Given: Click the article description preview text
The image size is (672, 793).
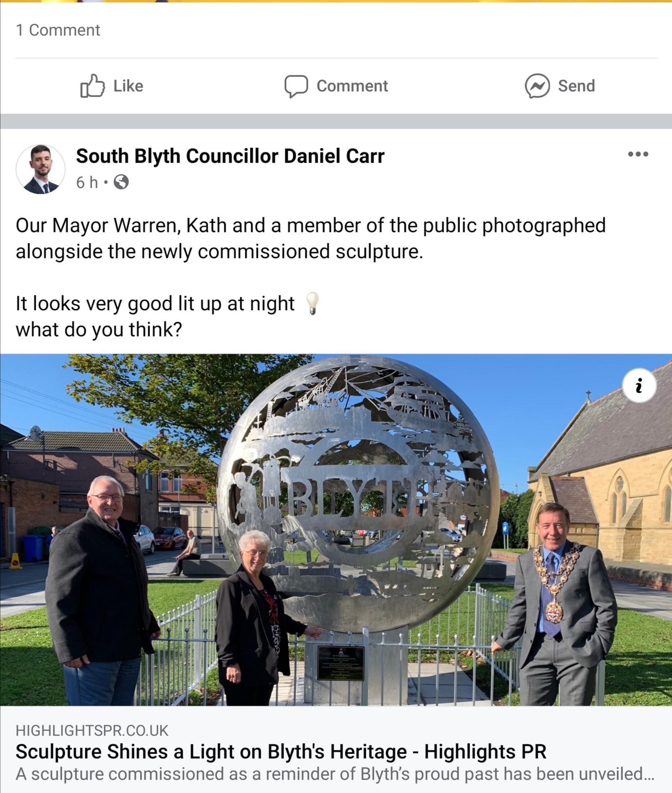Looking at the screenshot, I should (335, 774).
